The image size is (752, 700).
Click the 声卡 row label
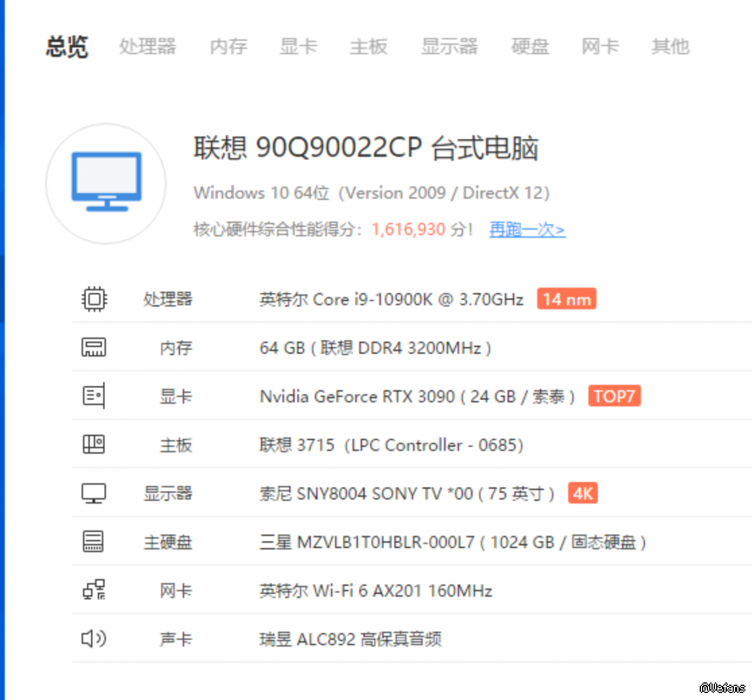click(176, 639)
